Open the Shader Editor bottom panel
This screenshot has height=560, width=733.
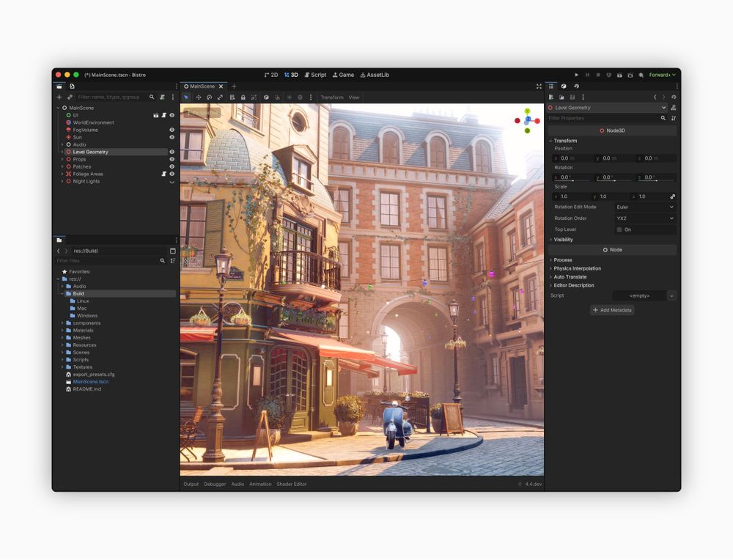291,485
